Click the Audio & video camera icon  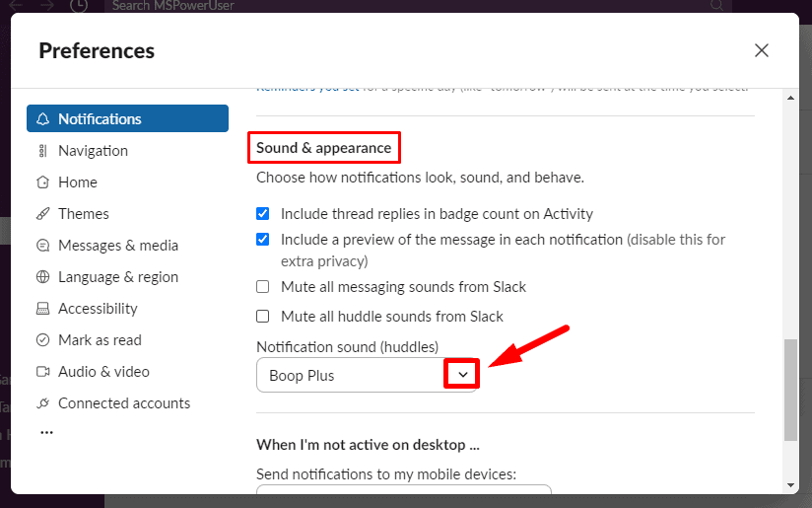pyautogui.click(x=43, y=372)
